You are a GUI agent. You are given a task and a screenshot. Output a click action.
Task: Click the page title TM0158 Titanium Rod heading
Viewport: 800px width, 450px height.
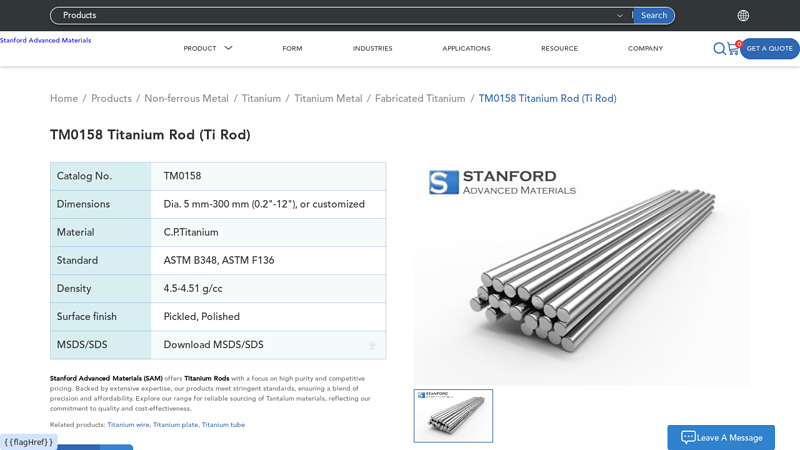coord(150,135)
